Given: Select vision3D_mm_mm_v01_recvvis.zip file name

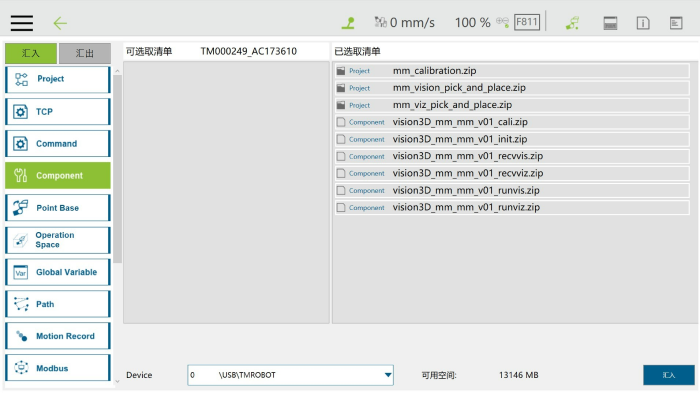Looking at the screenshot, I should coord(468,156).
